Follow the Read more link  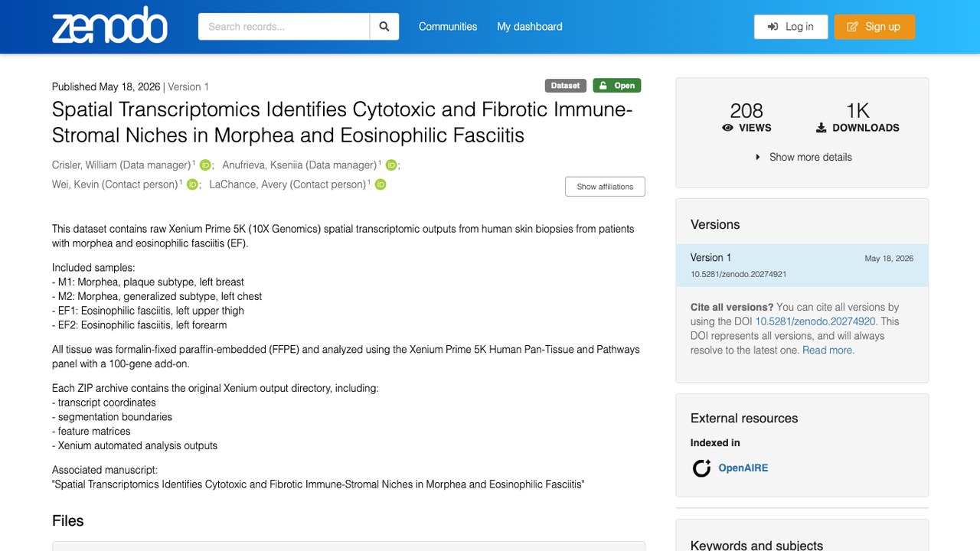click(x=828, y=350)
